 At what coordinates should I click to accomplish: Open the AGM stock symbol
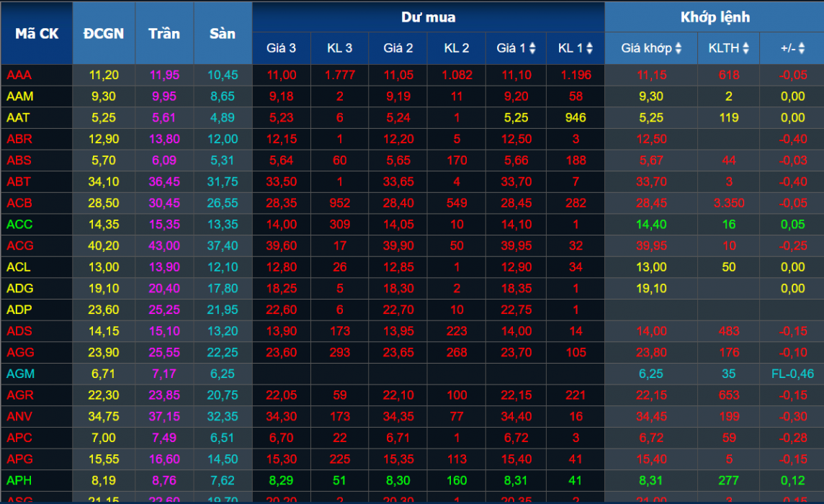19,374
